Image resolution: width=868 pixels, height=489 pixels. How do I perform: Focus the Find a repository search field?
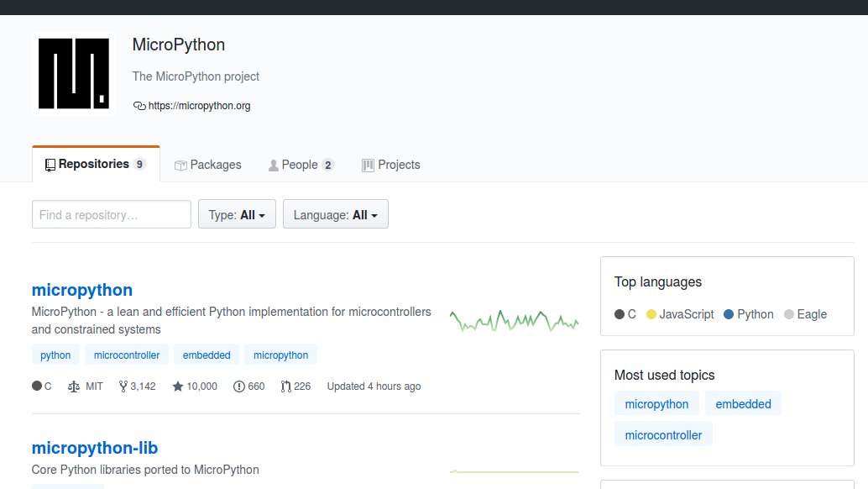[112, 214]
